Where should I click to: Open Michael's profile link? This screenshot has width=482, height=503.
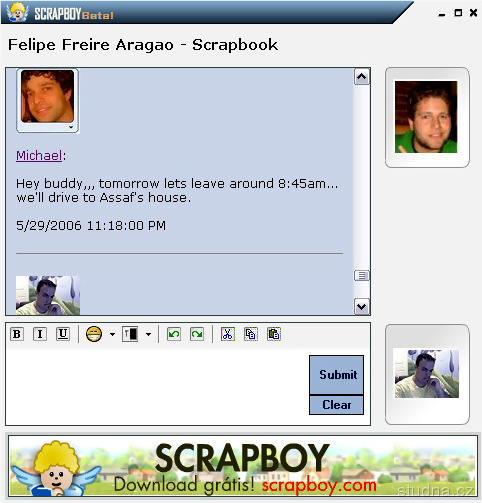click(39, 155)
